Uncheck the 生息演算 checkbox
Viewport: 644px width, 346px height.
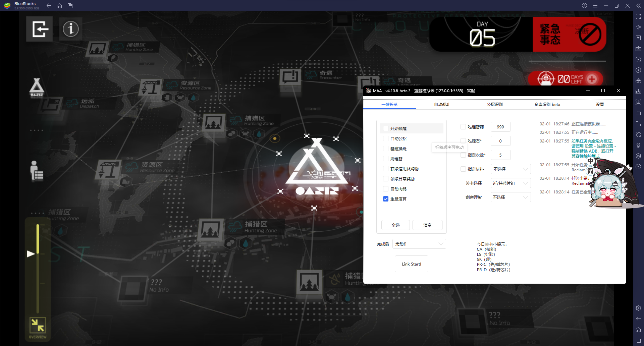386,199
